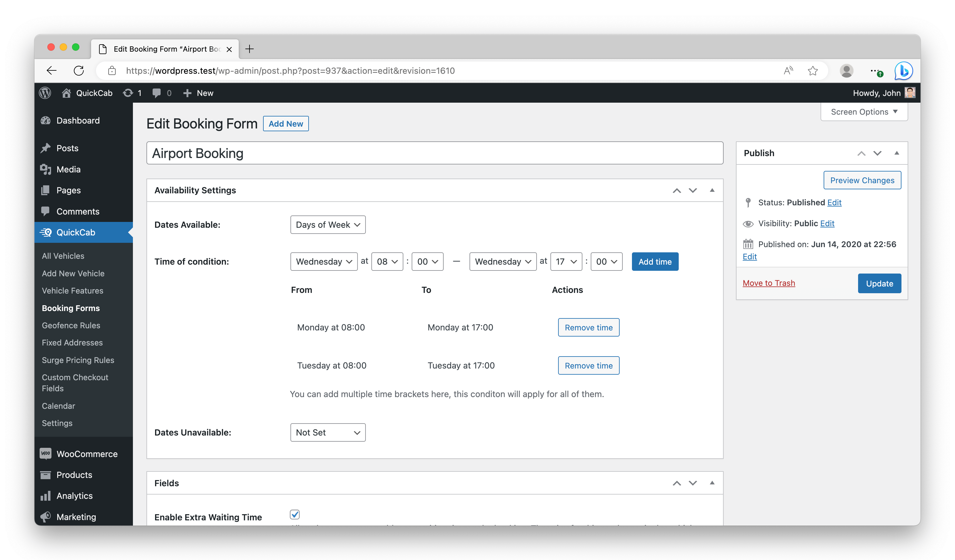Click the Airport Booking title input field
955x560 pixels.
(x=434, y=153)
